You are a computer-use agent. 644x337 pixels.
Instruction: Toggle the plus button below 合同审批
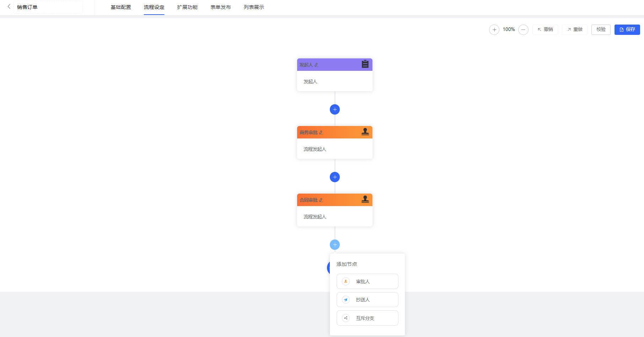click(335, 244)
